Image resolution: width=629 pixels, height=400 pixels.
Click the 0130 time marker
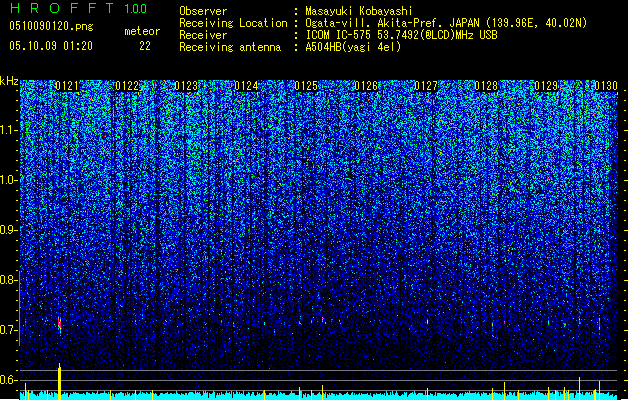(x=606, y=86)
